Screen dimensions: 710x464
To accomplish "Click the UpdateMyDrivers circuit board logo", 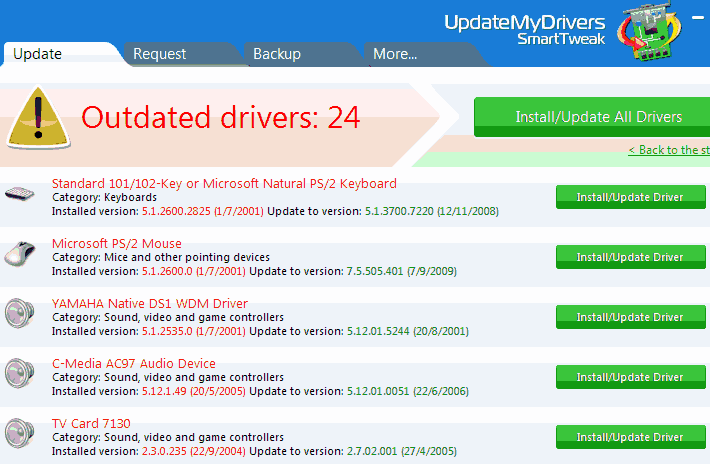I will tap(649, 33).
